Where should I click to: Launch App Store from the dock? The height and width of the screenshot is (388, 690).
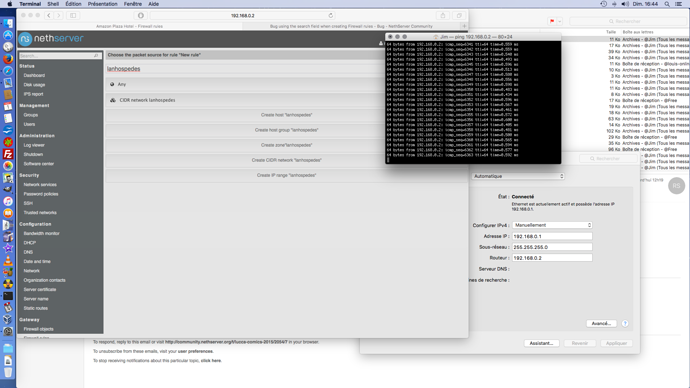pyautogui.click(x=8, y=35)
